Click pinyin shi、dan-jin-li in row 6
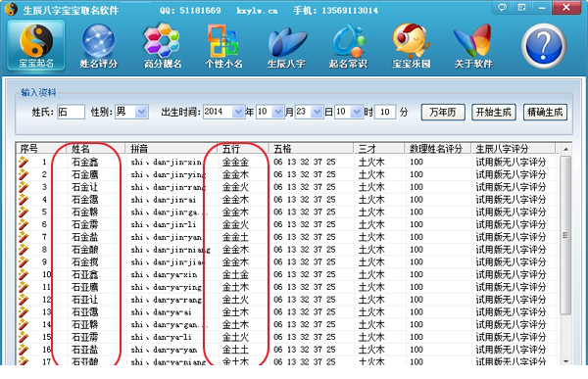The width and height of the screenshot is (588, 379). coord(163,224)
